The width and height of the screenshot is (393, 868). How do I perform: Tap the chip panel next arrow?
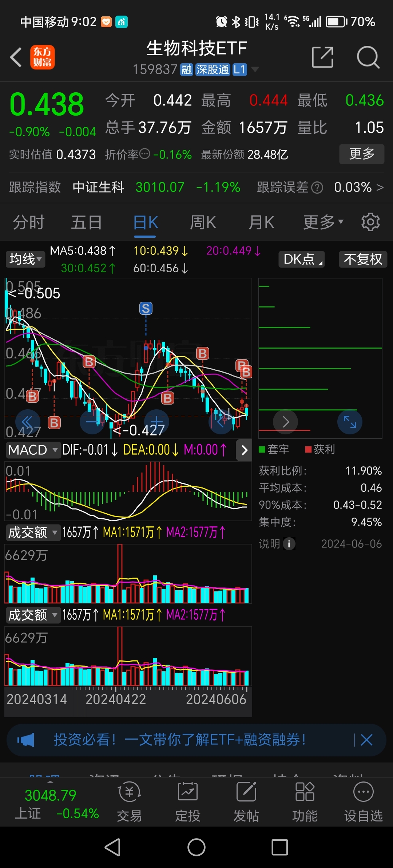[286, 422]
